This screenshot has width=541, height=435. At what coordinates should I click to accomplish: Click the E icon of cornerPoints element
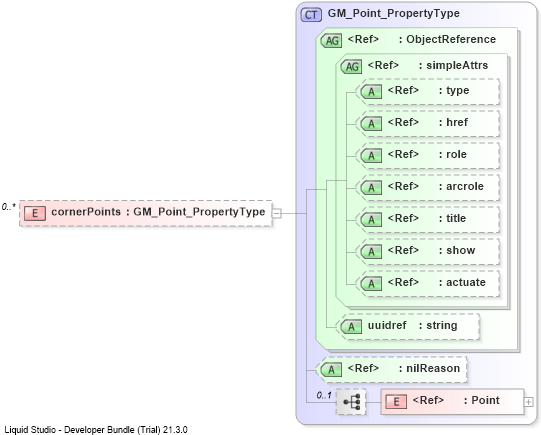[35, 213]
